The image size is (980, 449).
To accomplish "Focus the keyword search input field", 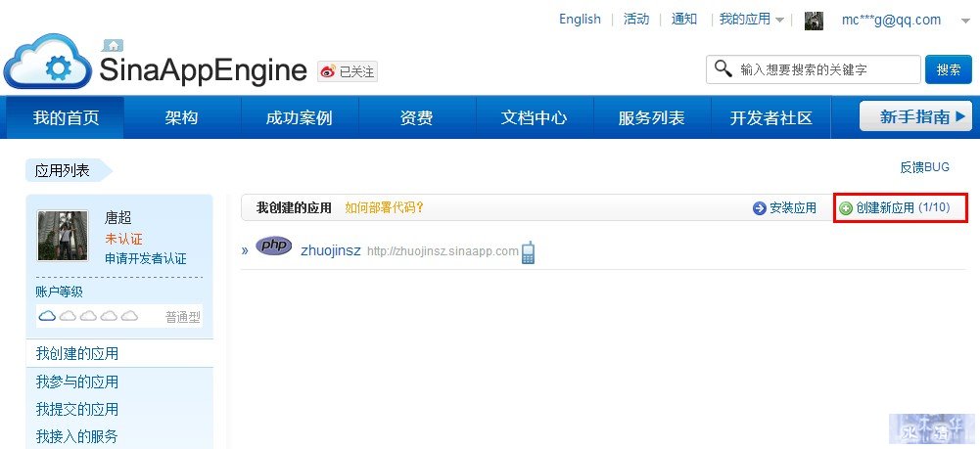I will pyautogui.click(x=814, y=69).
